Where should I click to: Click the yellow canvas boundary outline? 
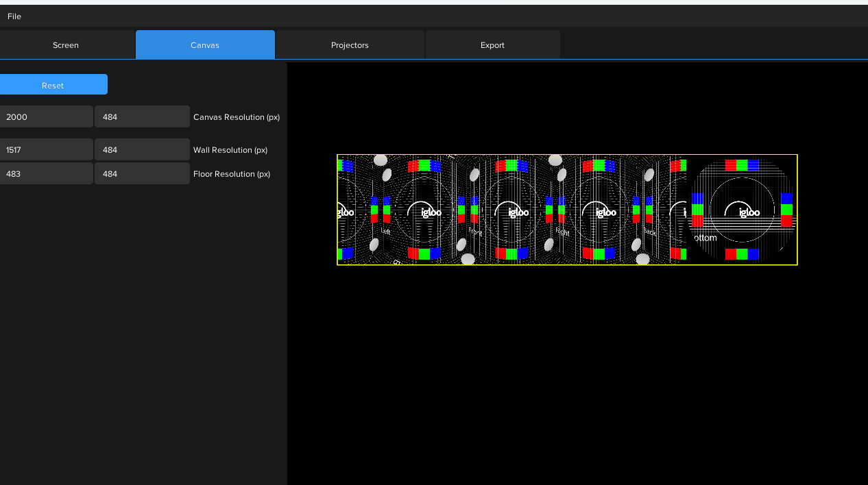click(567, 154)
